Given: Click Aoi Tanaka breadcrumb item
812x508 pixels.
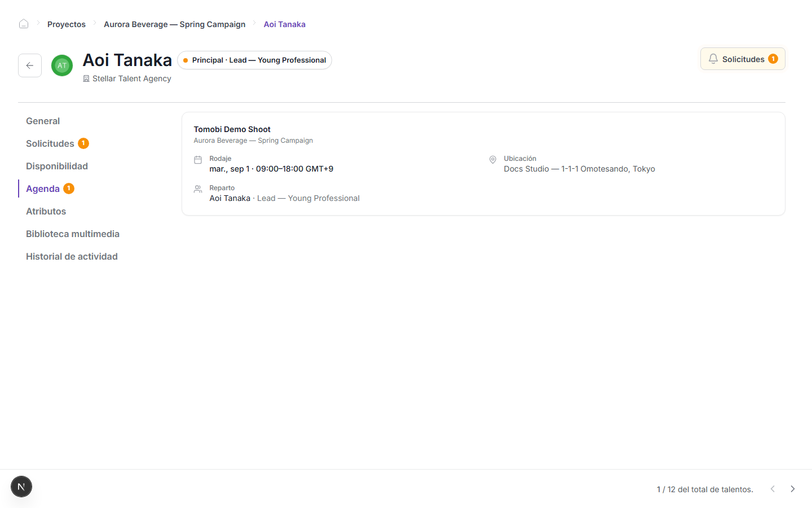Looking at the screenshot, I should tap(285, 24).
